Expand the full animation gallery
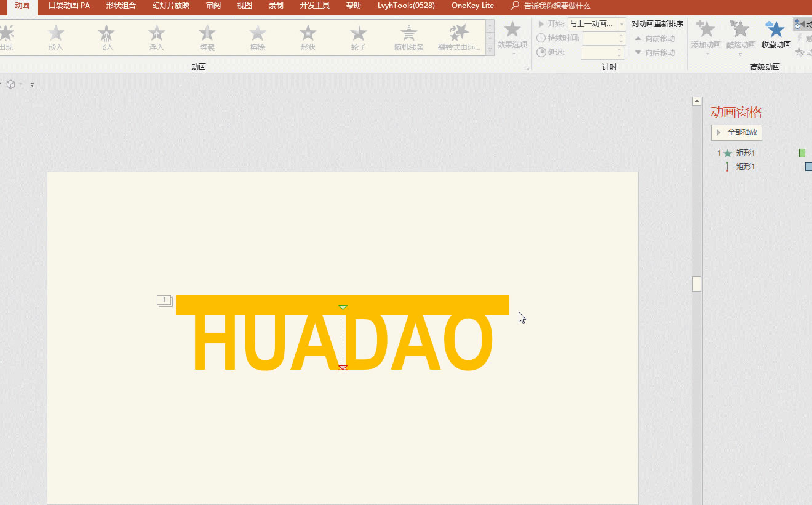 pyautogui.click(x=490, y=50)
